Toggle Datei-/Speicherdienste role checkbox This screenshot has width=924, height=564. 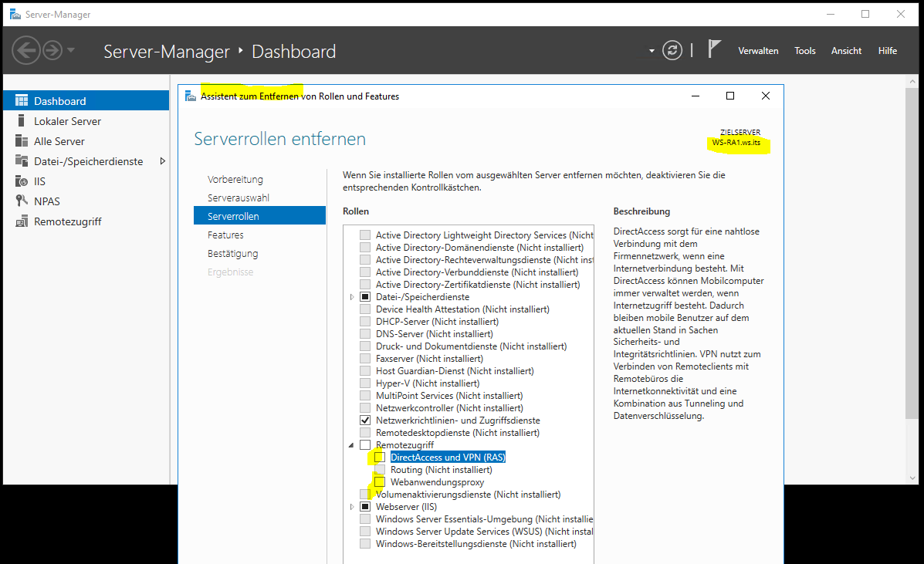365,297
